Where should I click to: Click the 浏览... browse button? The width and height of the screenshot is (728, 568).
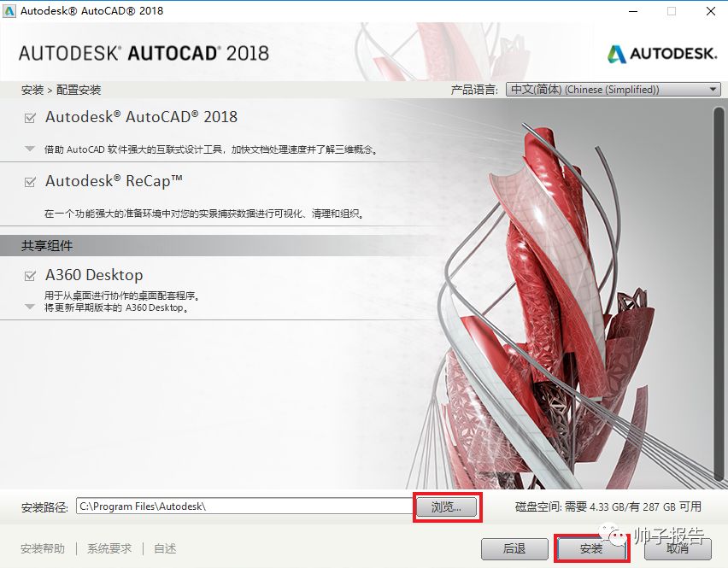click(x=447, y=506)
